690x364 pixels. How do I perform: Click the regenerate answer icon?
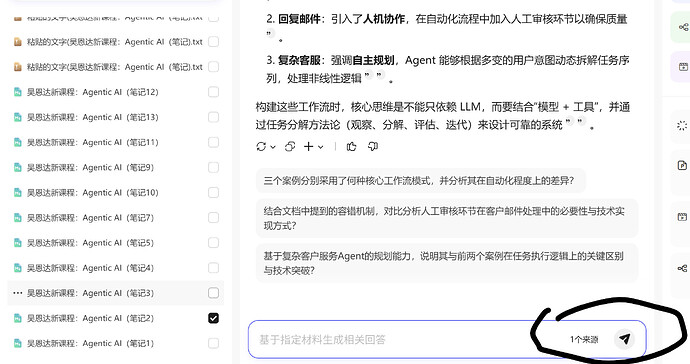[x=261, y=147]
